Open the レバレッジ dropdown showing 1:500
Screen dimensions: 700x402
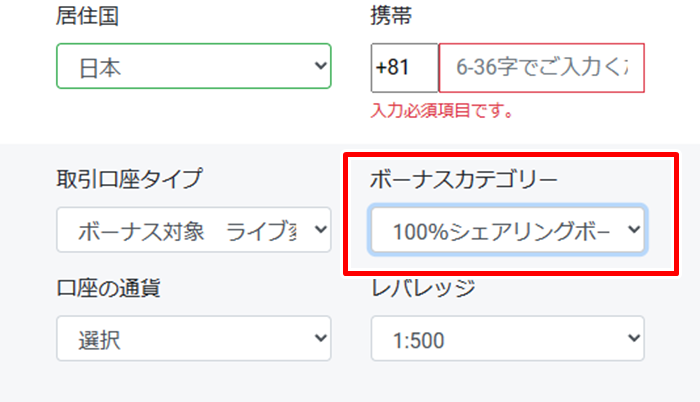(507, 339)
